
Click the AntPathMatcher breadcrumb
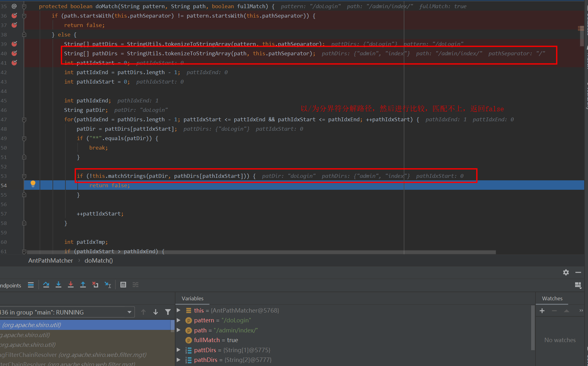tap(51, 260)
